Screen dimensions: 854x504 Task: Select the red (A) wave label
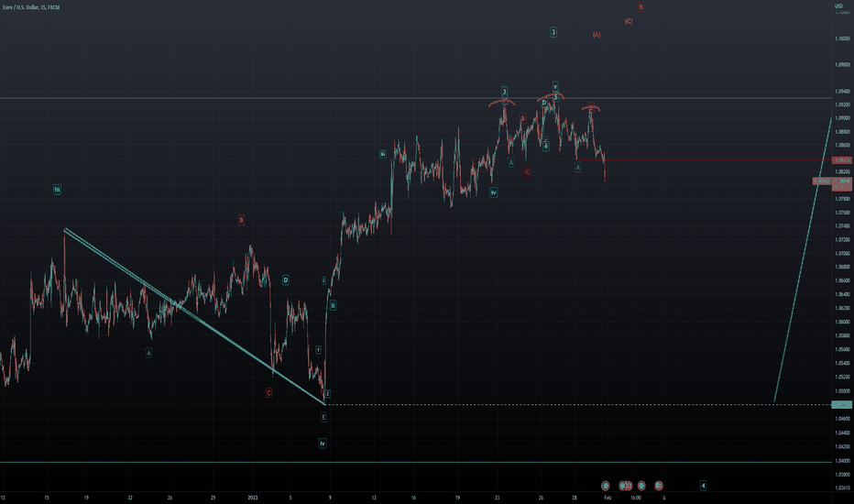point(597,34)
